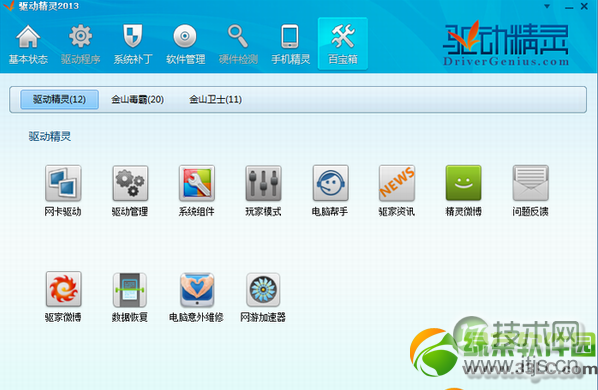Click the 驱动精灵 section heading text
The width and height of the screenshot is (598, 390).
coord(50,136)
